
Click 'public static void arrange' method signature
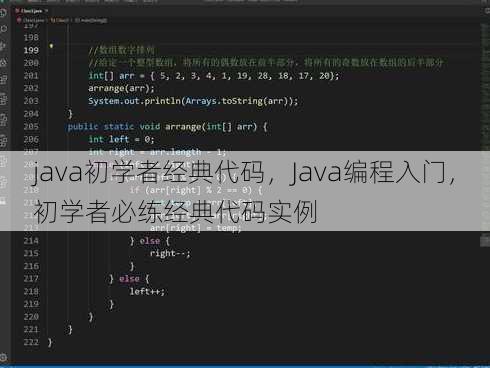pyautogui.click(x=134, y=127)
